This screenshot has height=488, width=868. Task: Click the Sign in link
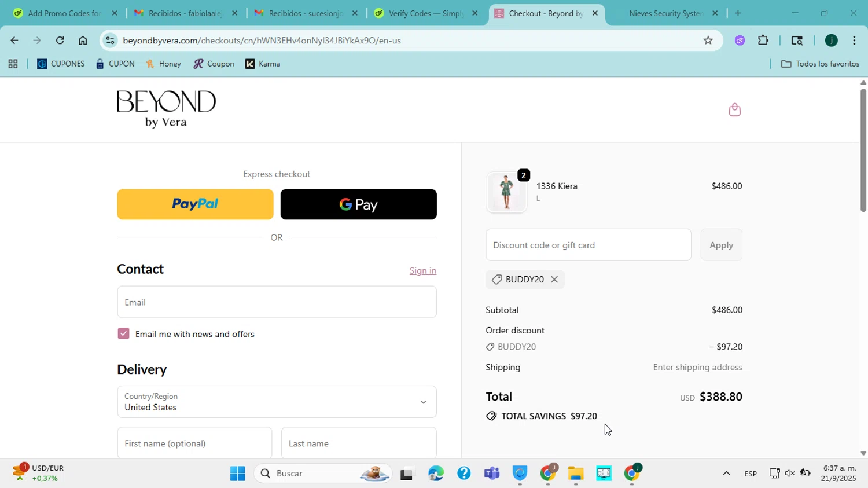point(423,271)
